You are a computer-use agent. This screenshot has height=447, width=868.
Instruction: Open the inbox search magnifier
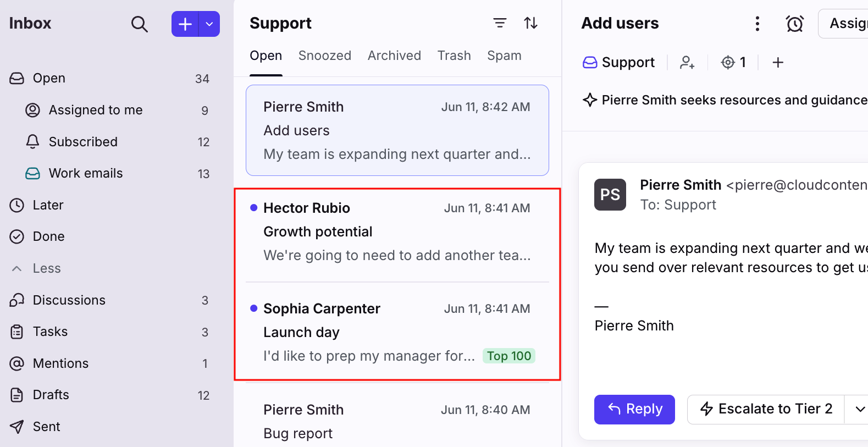[140, 24]
